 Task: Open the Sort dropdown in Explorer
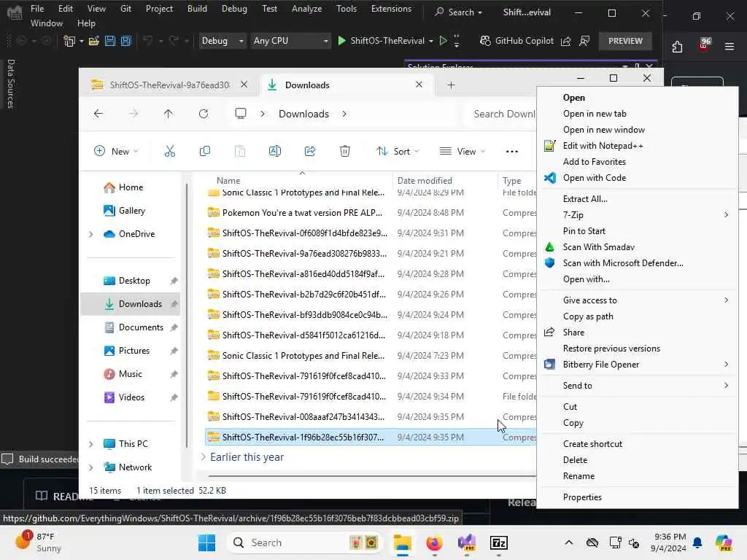click(x=398, y=152)
